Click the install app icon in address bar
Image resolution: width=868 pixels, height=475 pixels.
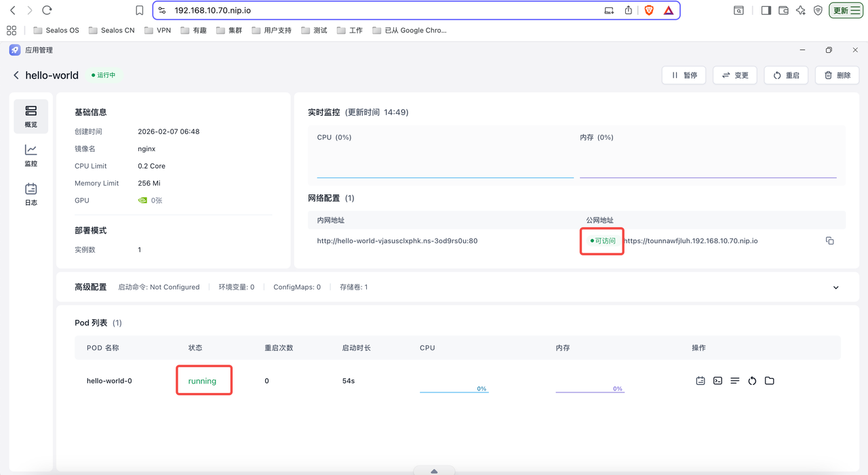609,10
